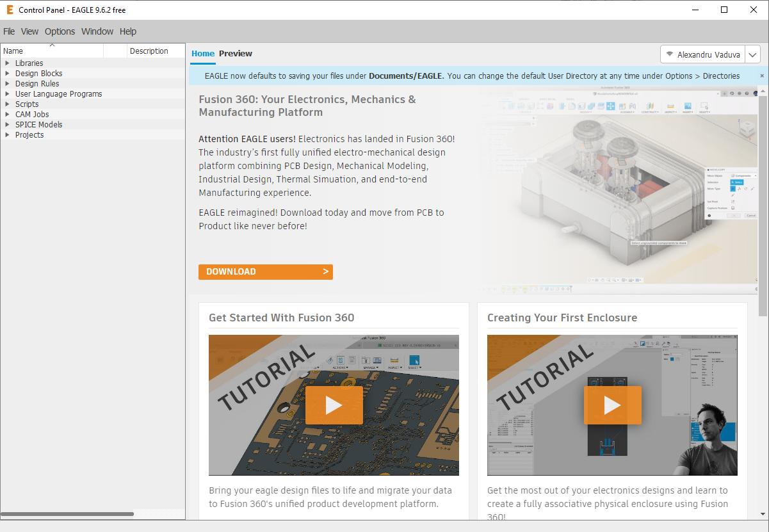Open the user account dropdown arrow
The height and width of the screenshot is (532, 769).
pyautogui.click(x=753, y=55)
